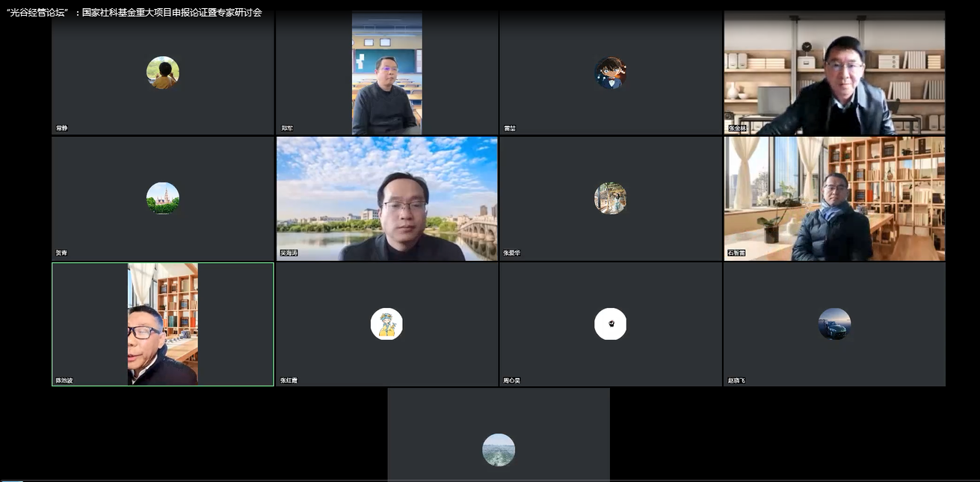980x482 pixels.
Task: Select active speaker 陈池波's video
Action: 162,324
